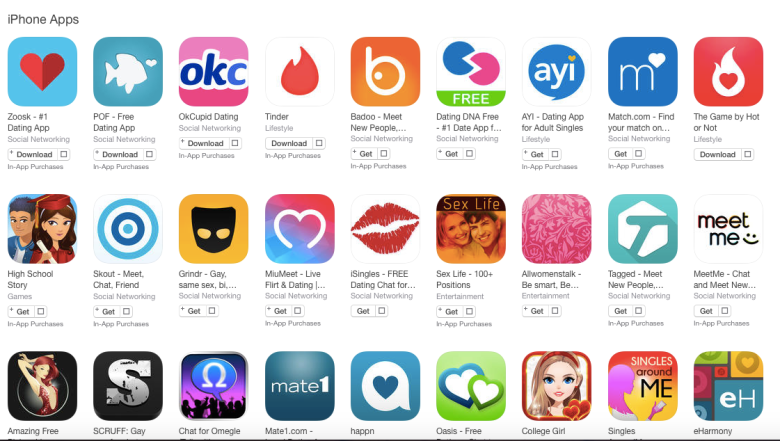Open the OkCupid okc app icon

pos(213,72)
